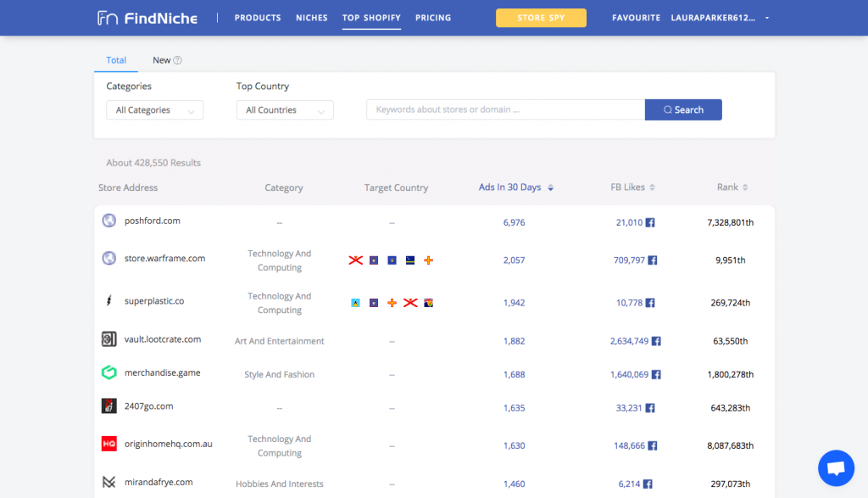
Task: Switch to the New tab
Action: (x=162, y=60)
